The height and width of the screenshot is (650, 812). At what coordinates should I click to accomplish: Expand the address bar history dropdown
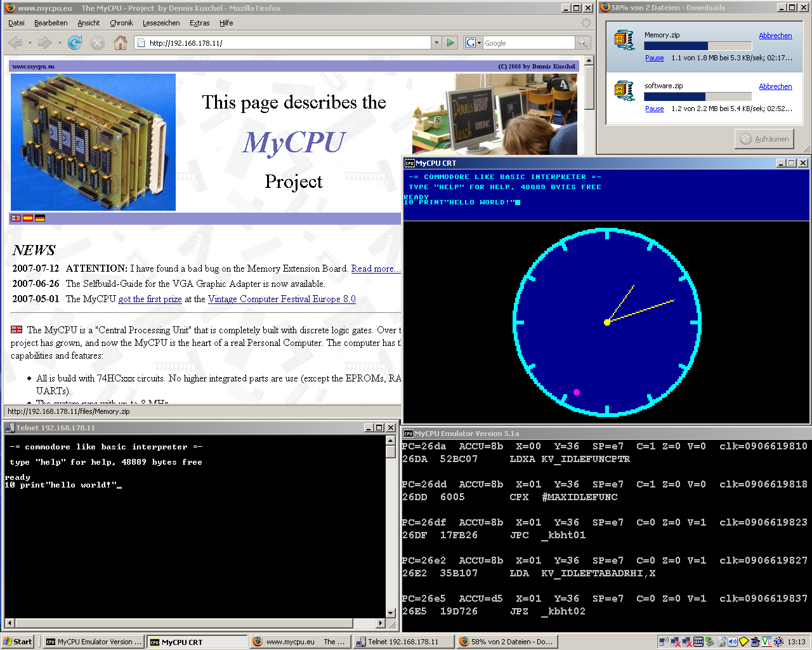[x=436, y=43]
